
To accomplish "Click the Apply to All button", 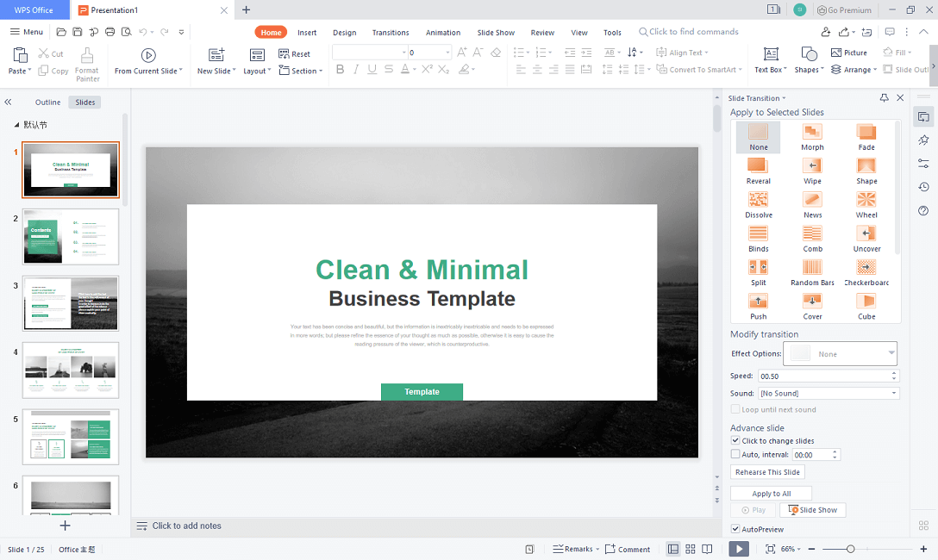I will click(x=771, y=493).
